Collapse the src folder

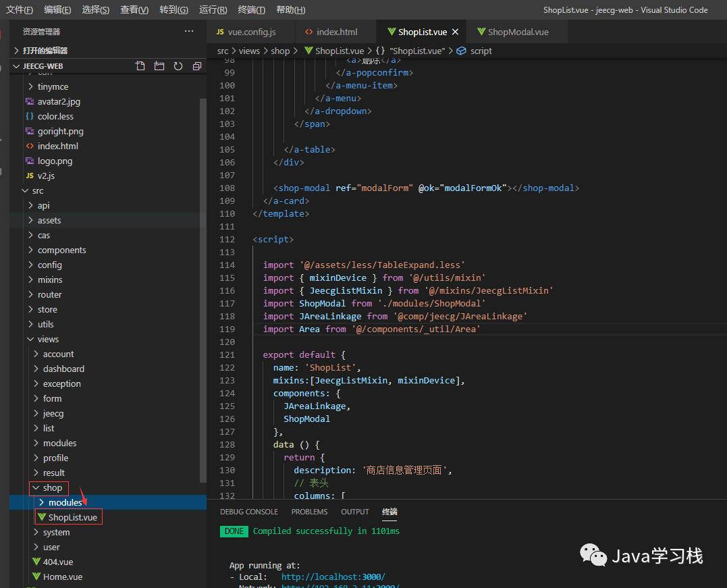click(107, 190)
